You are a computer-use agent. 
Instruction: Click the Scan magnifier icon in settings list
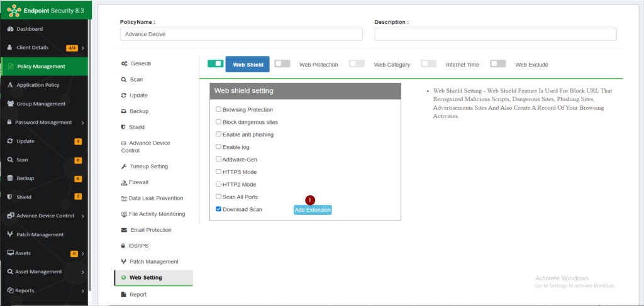(124, 80)
